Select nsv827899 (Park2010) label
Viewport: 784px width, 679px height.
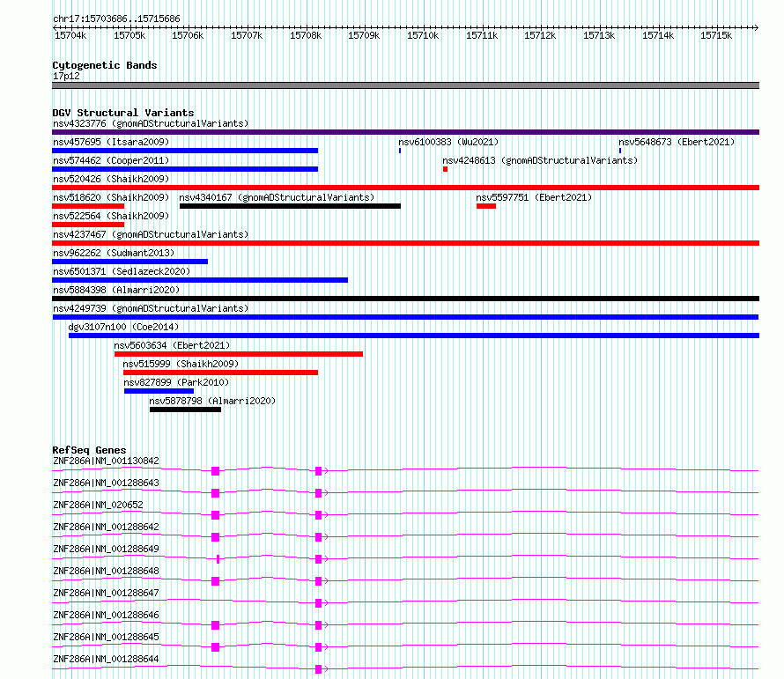click(176, 382)
